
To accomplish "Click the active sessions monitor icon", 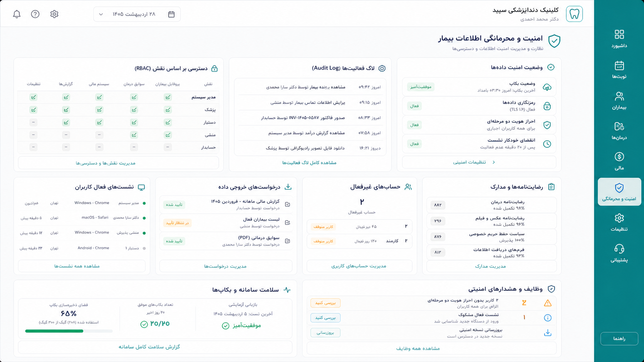I will point(141,187).
